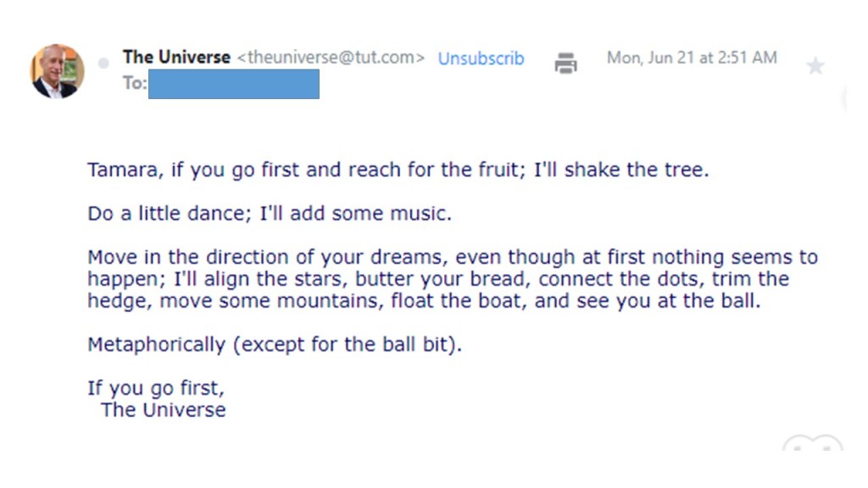
Task: Click the blue redacted recipient field
Action: (x=234, y=84)
